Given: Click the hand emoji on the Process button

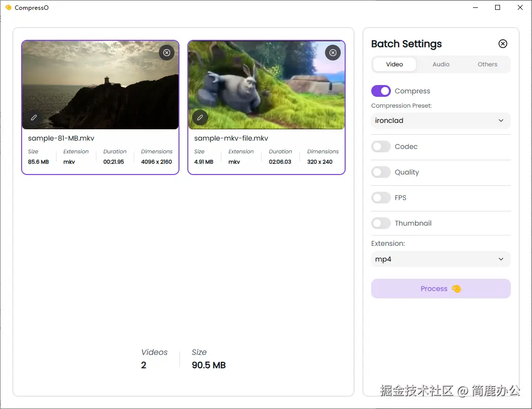Looking at the screenshot, I should pyautogui.click(x=456, y=289).
